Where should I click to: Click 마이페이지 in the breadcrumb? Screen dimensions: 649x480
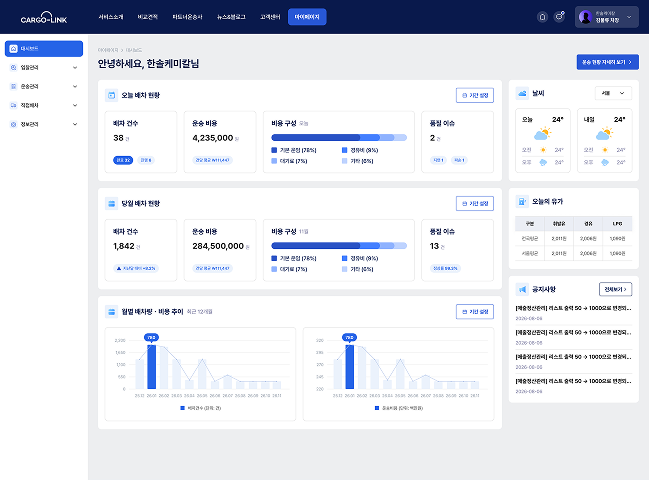(x=108, y=50)
